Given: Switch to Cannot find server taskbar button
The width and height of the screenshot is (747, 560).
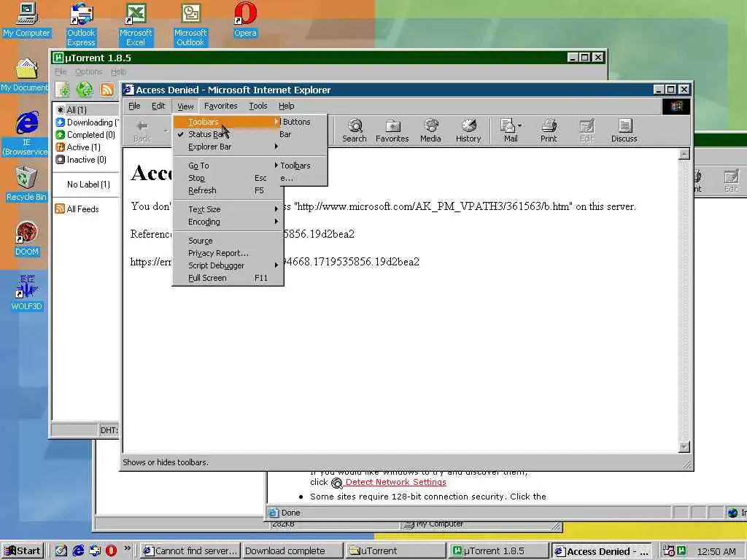Looking at the screenshot, I should point(190,551).
